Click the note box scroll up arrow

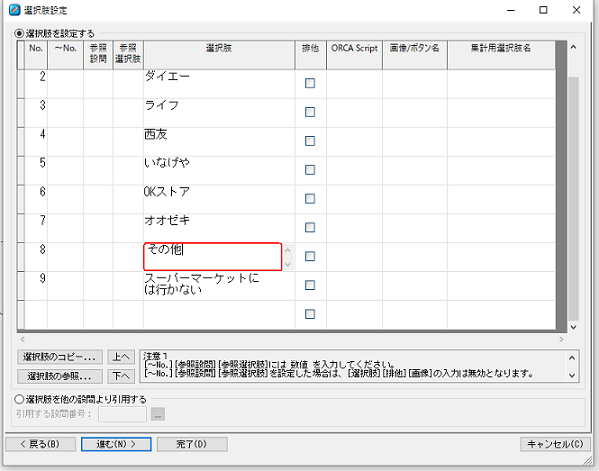(572, 358)
